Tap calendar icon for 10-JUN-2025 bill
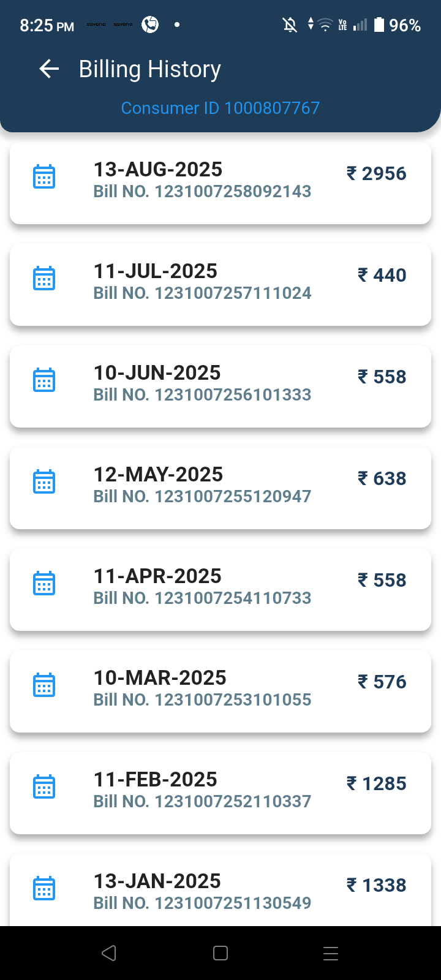The image size is (441, 980). tap(43, 380)
